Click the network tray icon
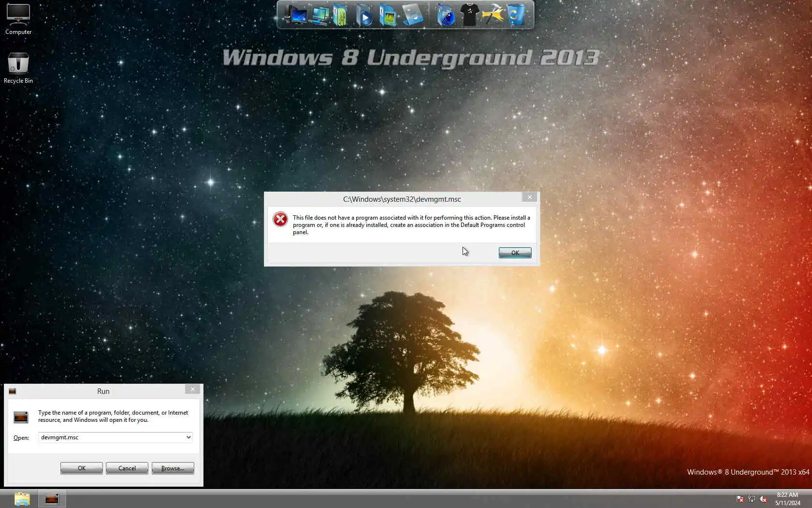Viewport: 812px width, 508px height. (x=752, y=499)
